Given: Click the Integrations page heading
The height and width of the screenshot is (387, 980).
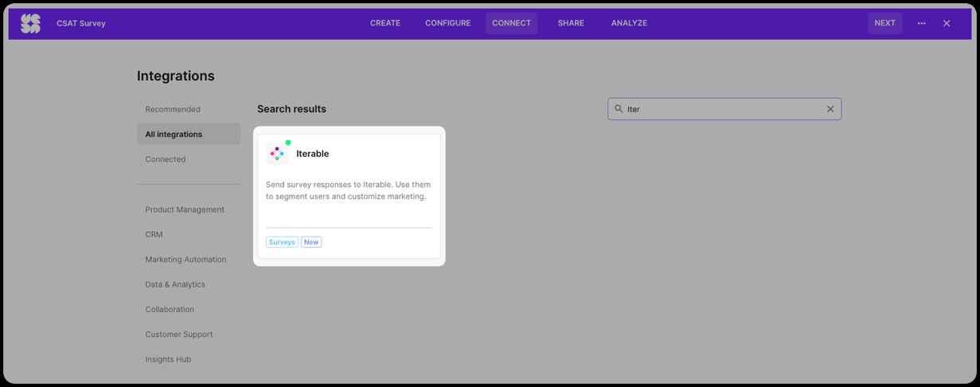Looking at the screenshot, I should (x=176, y=76).
